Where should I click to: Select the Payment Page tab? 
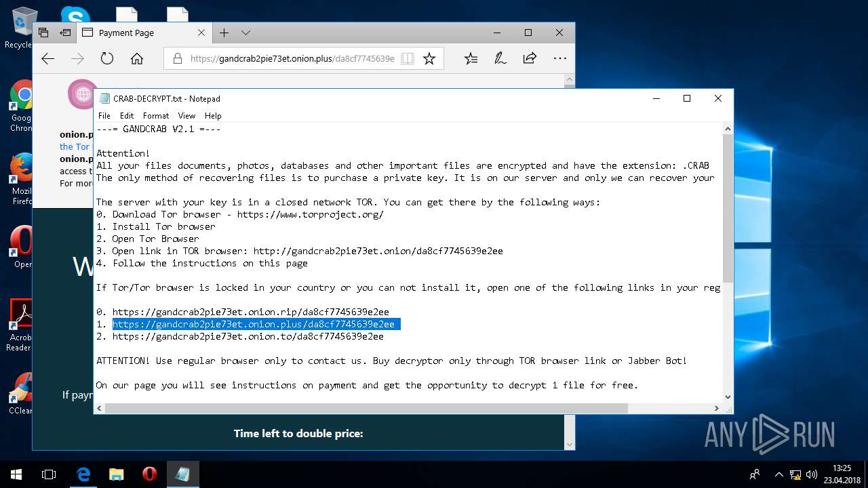point(144,33)
